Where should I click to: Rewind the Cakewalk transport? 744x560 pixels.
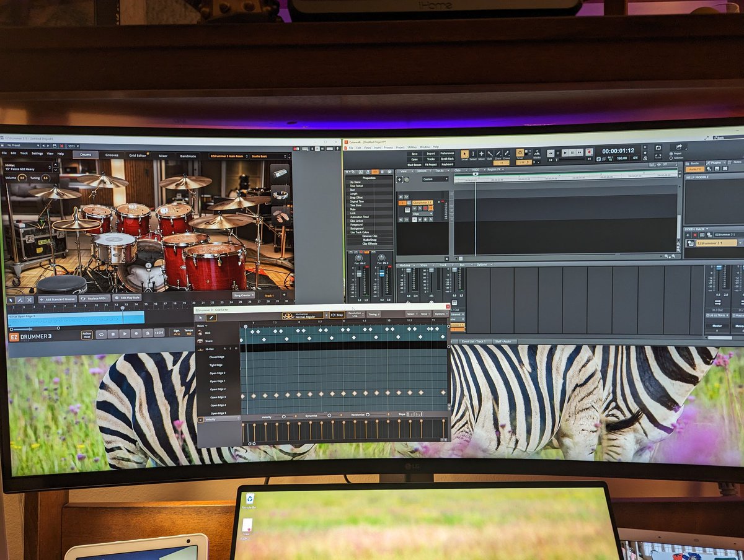click(551, 153)
